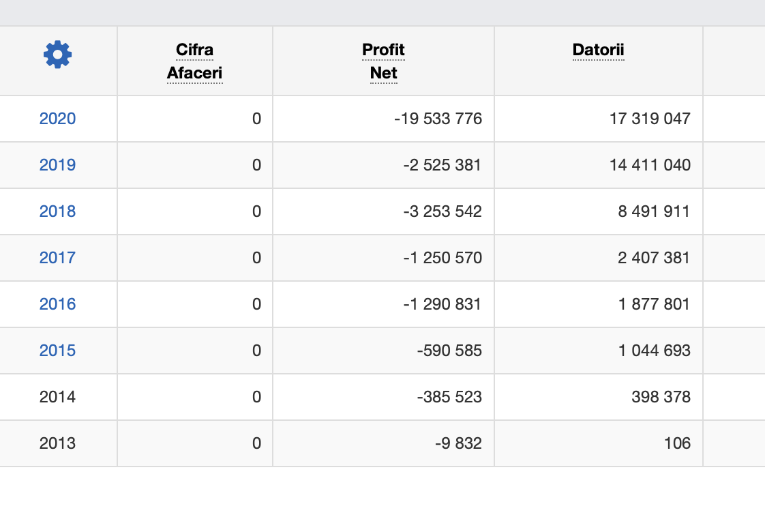Image resolution: width=765 pixels, height=532 pixels.
Task: Open the 2020 year link
Action: point(57,119)
